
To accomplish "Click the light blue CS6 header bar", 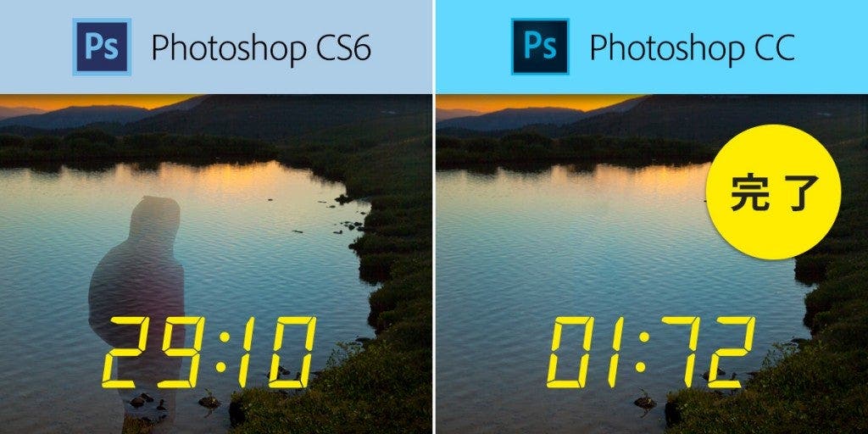I will (x=216, y=47).
